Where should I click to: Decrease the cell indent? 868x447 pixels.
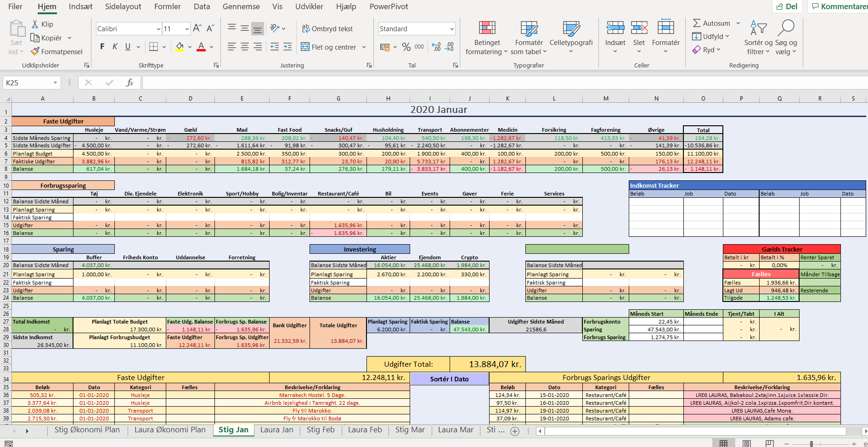tap(275, 46)
